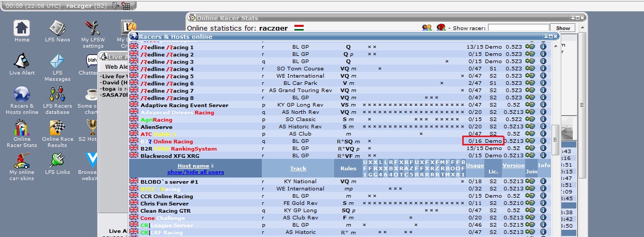The height and width of the screenshot is (237, 644).
Task: Sort hosts by Version header link
Action: (513, 166)
